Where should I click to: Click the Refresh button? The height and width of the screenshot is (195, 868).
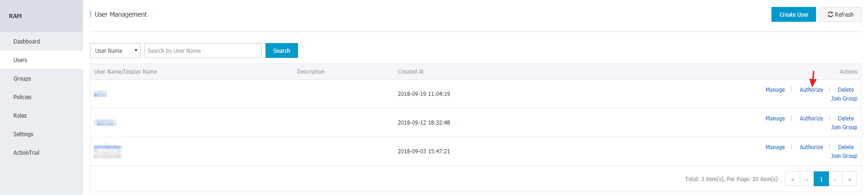(x=840, y=14)
